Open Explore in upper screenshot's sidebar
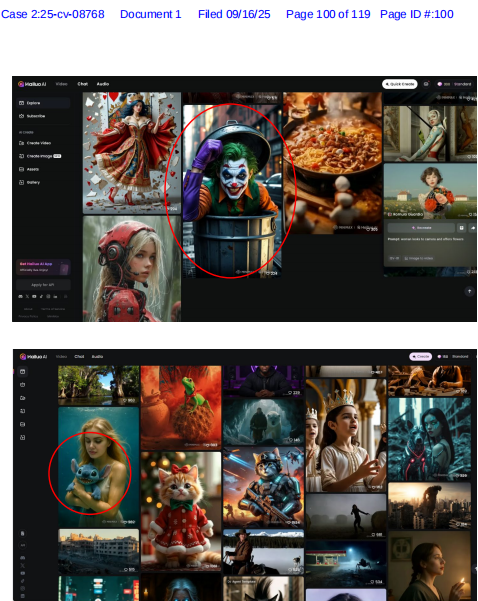The height and width of the screenshot is (601, 478). pyautogui.click(x=43, y=103)
